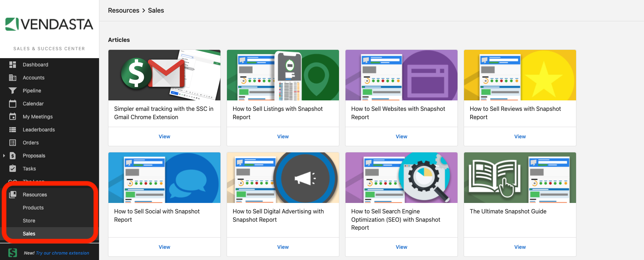Click How to Sell Listings title text
This screenshot has width=644, height=260.
(278, 113)
